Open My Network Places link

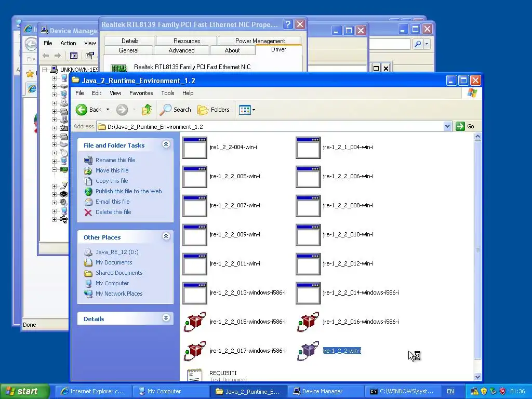(x=119, y=294)
